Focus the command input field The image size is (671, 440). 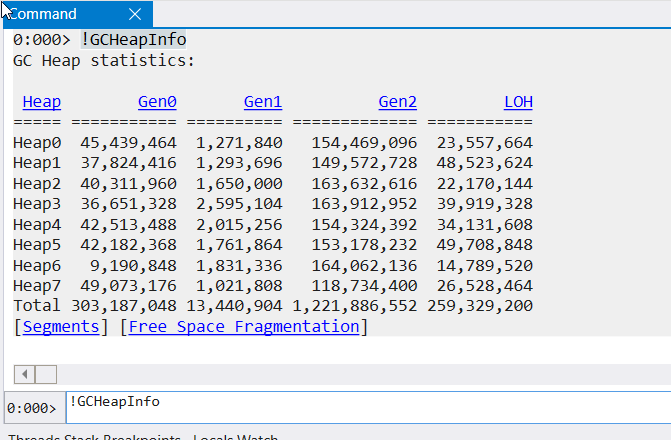pos(360,407)
